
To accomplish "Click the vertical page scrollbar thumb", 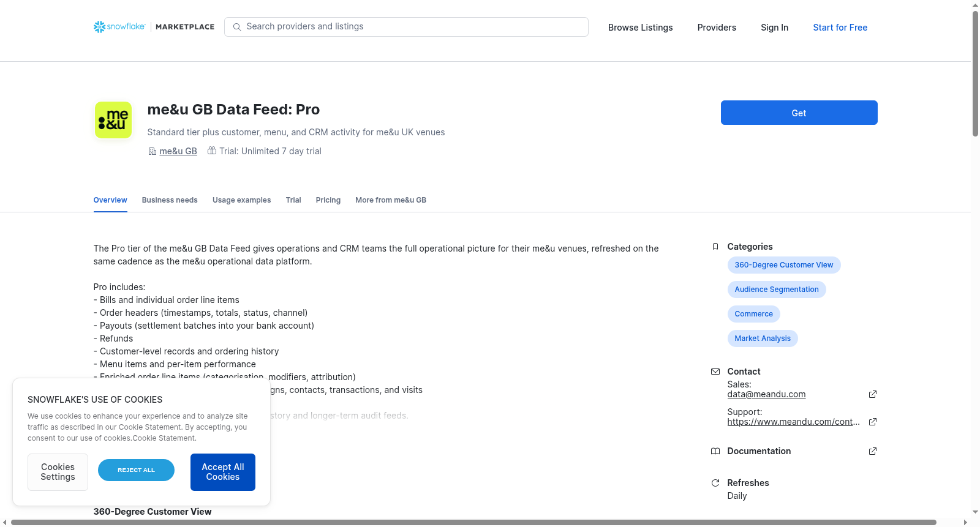I will coord(975,73).
